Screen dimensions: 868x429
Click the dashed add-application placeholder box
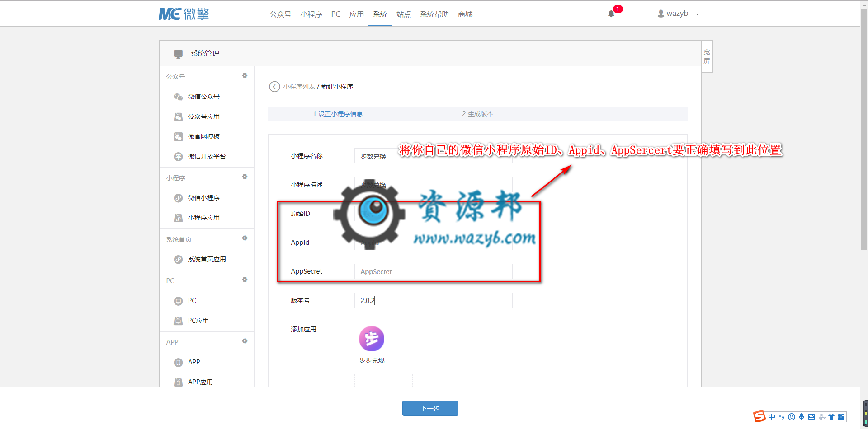pyautogui.click(x=383, y=380)
